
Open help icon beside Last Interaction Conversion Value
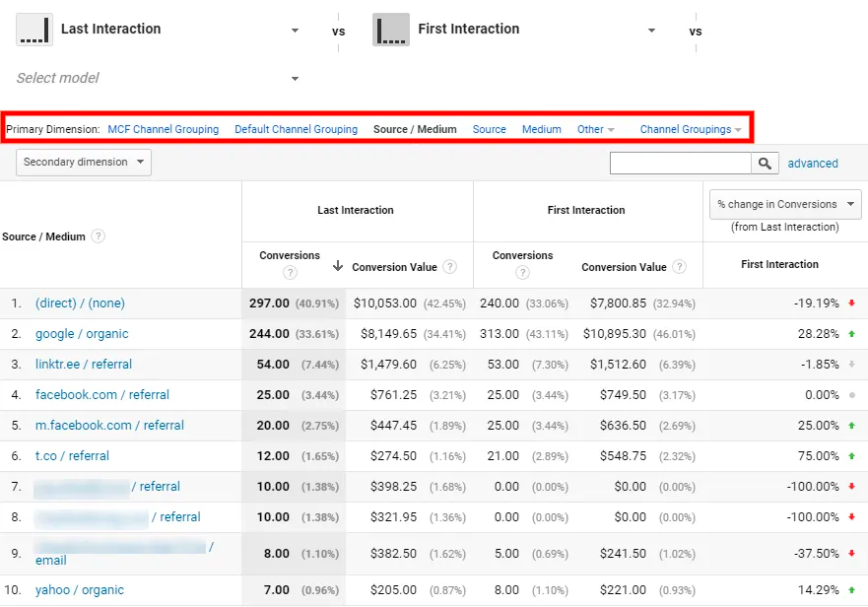pos(450,267)
